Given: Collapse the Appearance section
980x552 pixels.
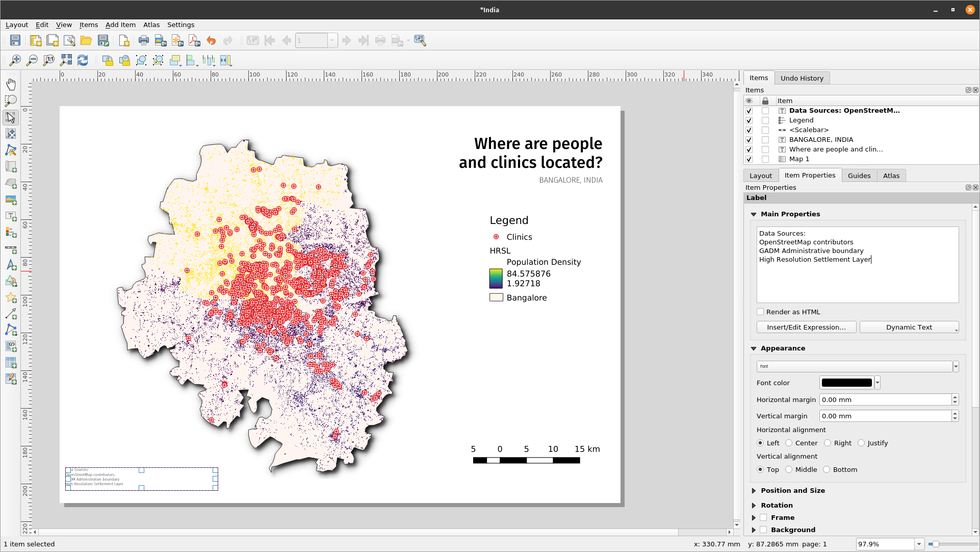Looking at the screenshot, I should (754, 348).
